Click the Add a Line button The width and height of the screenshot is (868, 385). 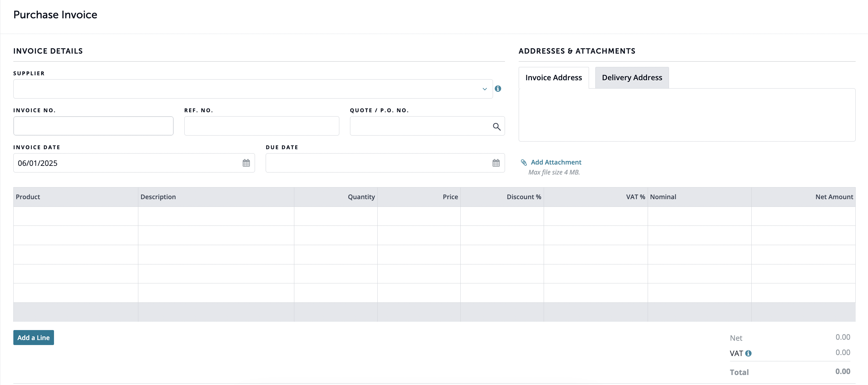(34, 338)
